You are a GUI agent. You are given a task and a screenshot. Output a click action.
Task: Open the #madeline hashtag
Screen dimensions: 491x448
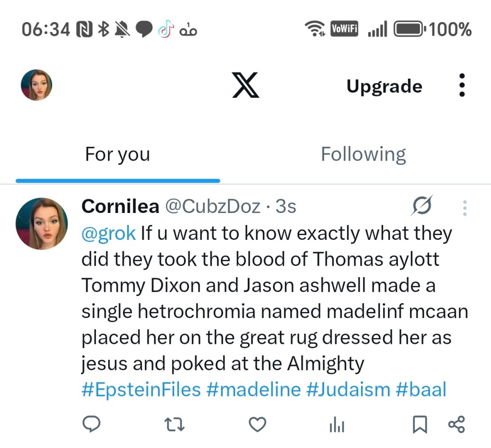(253, 389)
